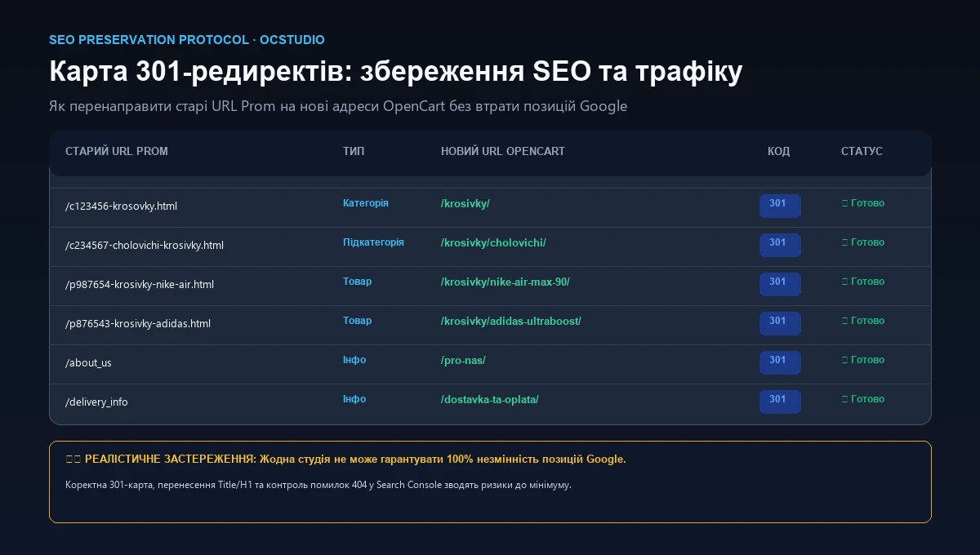Click the subtitle about redirecting old Prom URLs
This screenshot has width=980, height=555.
click(338, 107)
